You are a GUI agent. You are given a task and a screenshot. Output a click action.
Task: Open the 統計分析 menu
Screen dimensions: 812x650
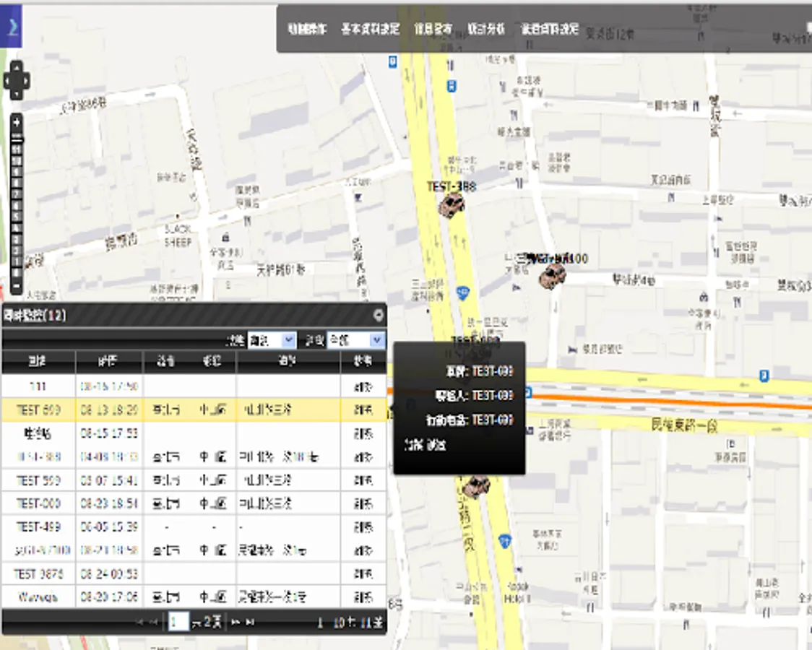pos(485,29)
